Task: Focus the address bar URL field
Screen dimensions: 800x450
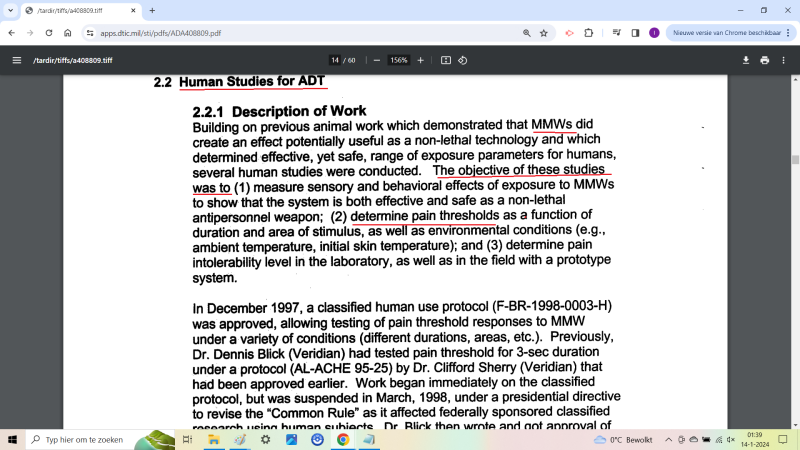Action: (306, 33)
